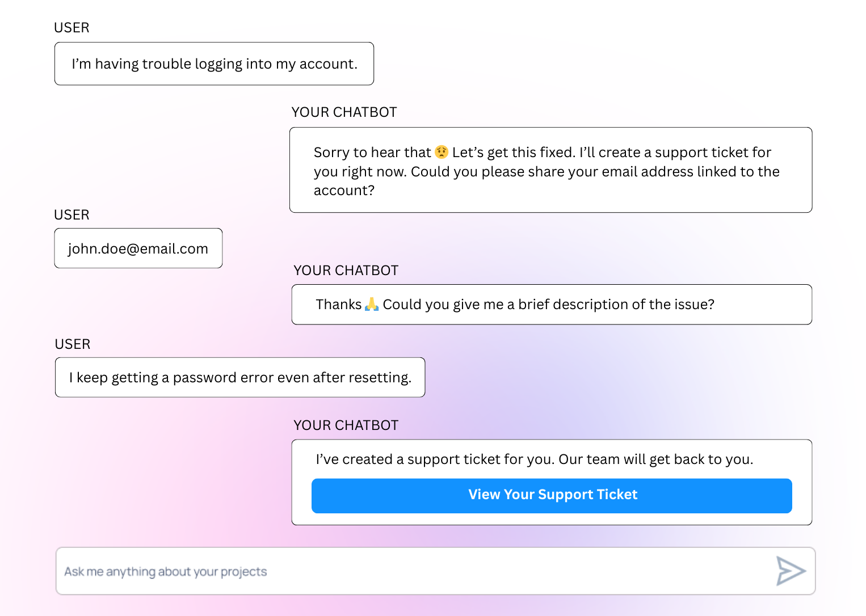Click YOUR CHATBOT label above the 'Sorry to hear' reply
Image resolution: width=866 pixels, height=616 pixels.
tap(344, 112)
